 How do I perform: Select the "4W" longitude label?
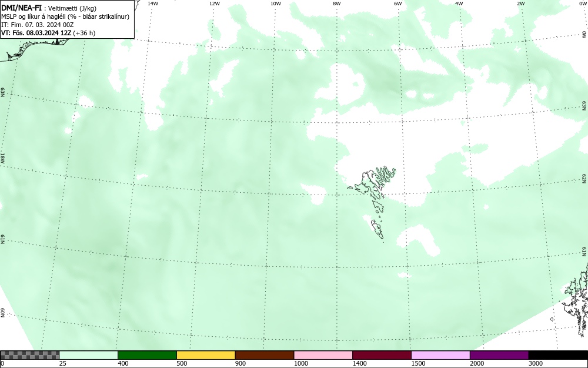[x=459, y=4]
